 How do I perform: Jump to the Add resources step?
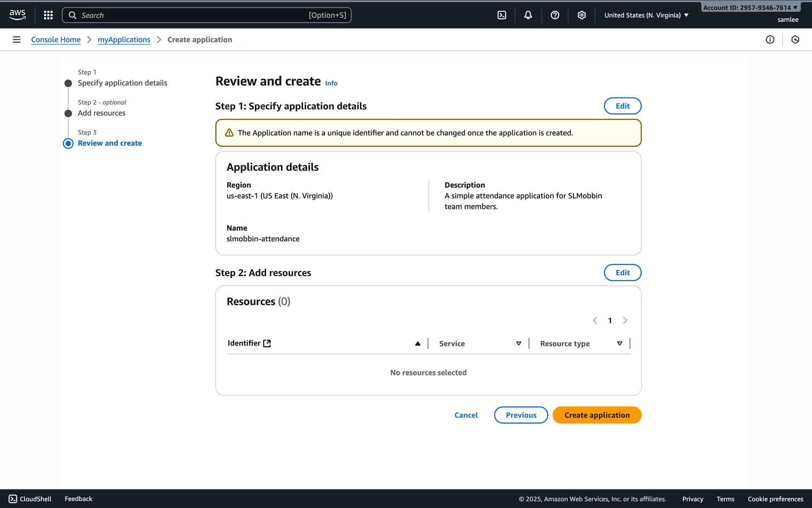101,113
